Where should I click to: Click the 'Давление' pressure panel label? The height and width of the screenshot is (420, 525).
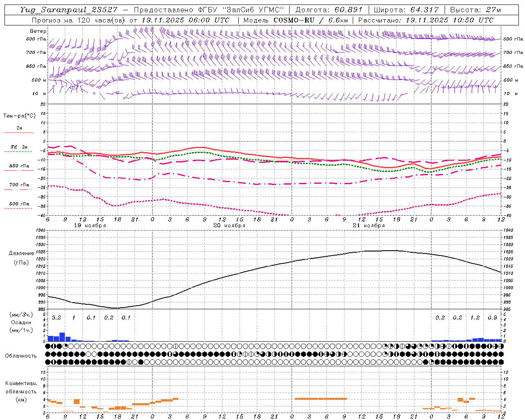(x=21, y=253)
